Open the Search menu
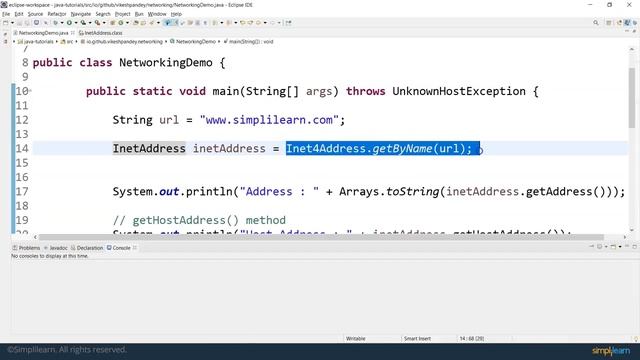The image size is (640, 360). (103, 14)
